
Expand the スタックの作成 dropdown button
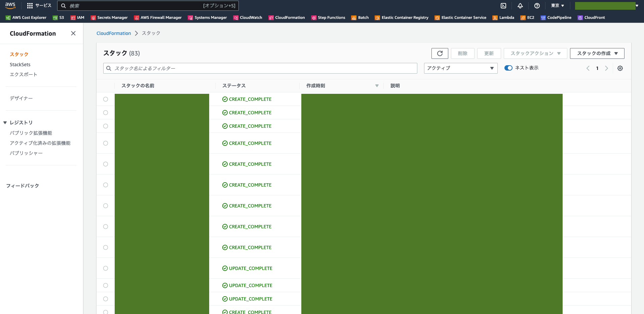click(597, 53)
